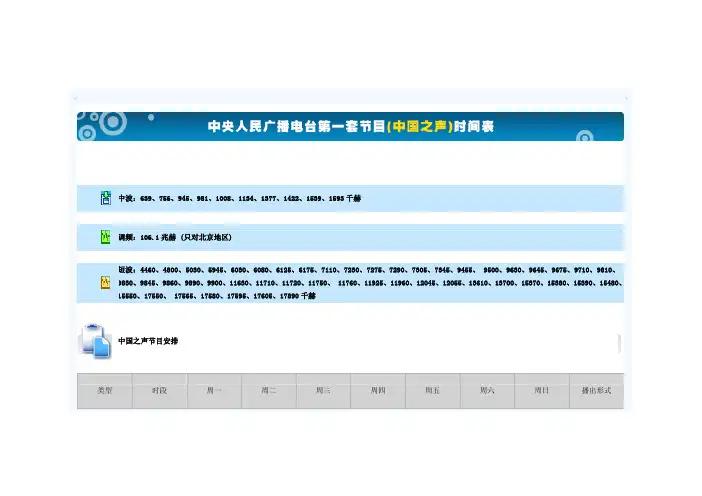Select the 时段 column header
702x496 pixels.
pos(160,391)
